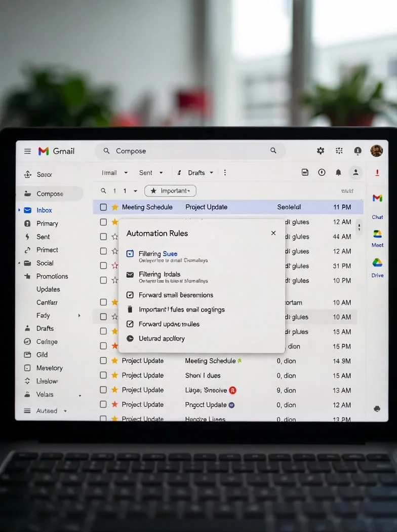Select checkbox of Pngoct Update email row
Viewport: 397px width, 532px height.
click(103, 404)
